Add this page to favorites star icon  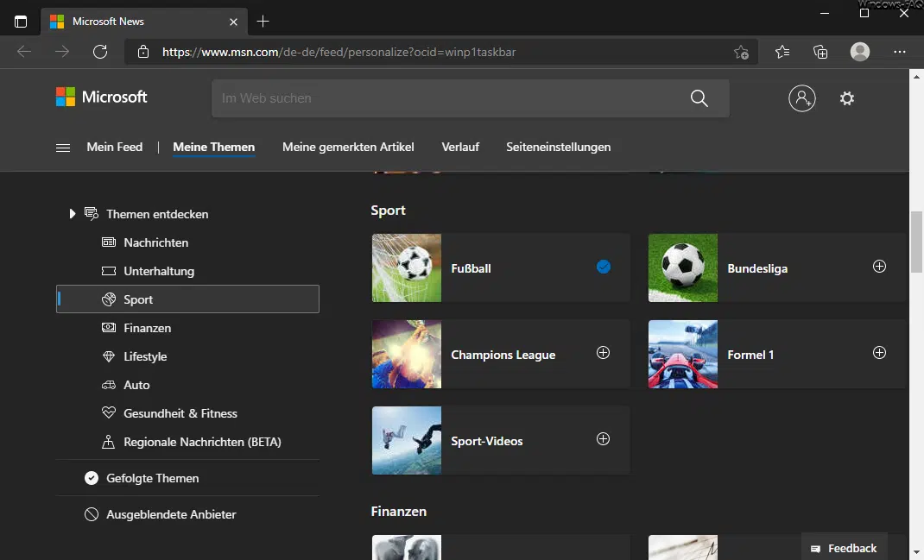741,53
